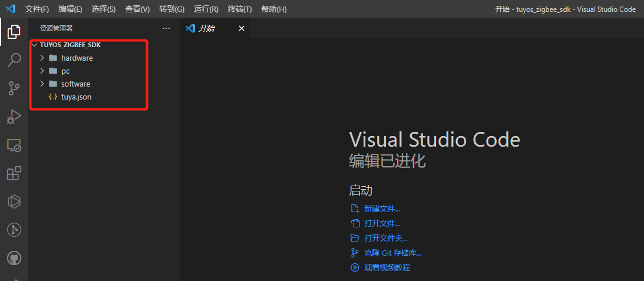
Task: Open the 编辑(E) menu
Action: (x=70, y=9)
